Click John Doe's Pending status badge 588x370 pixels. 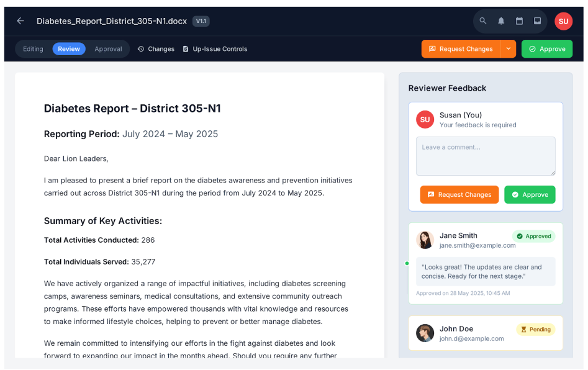click(535, 330)
